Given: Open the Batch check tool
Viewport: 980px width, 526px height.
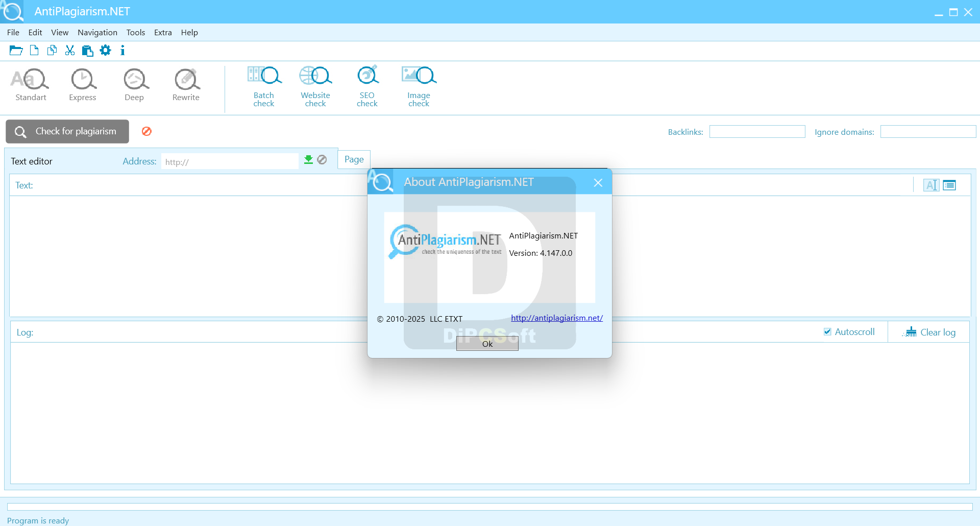Looking at the screenshot, I should coord(264,86).
